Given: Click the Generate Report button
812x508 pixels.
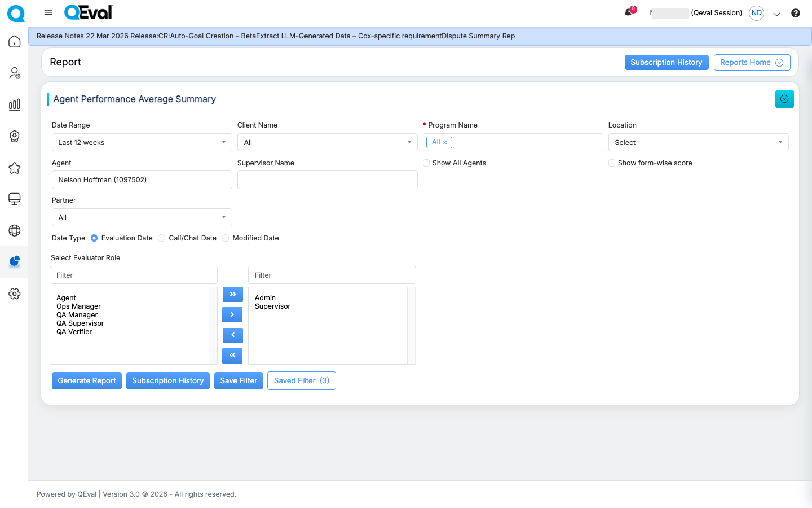Looking at the screenshot, I should pos(87,380).
